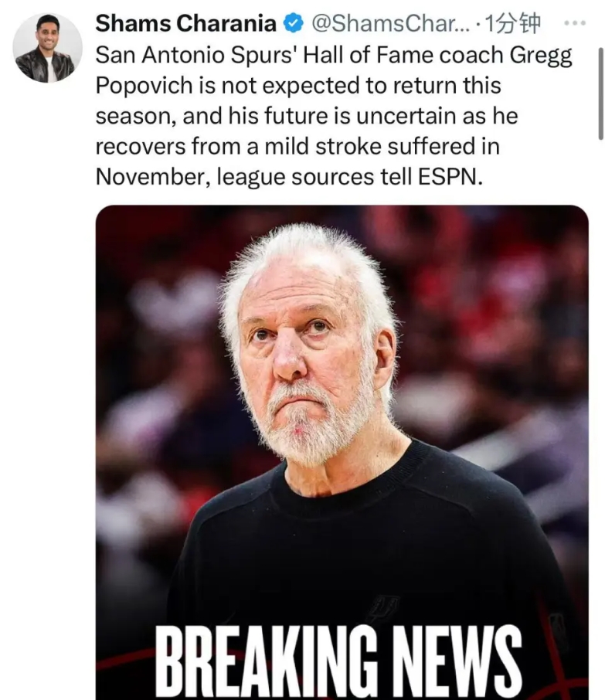Screen dimensions: 605x700
Task: Open the three-dot more options menu
Action: point(575,22)
